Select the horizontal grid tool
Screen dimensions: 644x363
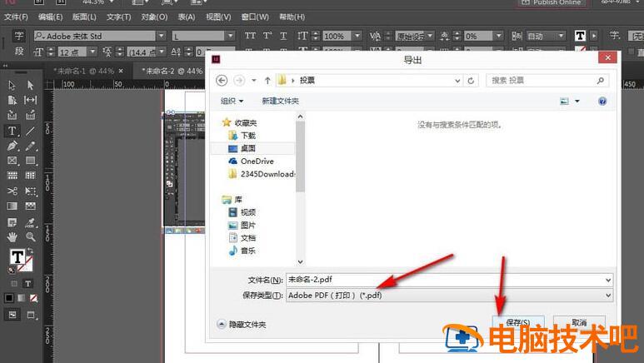click(12, 176)
